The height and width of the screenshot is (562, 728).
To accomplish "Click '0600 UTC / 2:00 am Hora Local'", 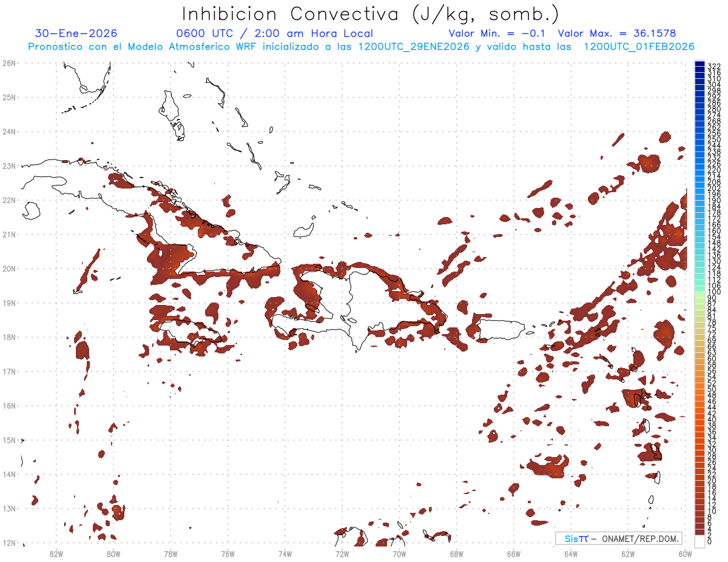I will tap(274, 33).
